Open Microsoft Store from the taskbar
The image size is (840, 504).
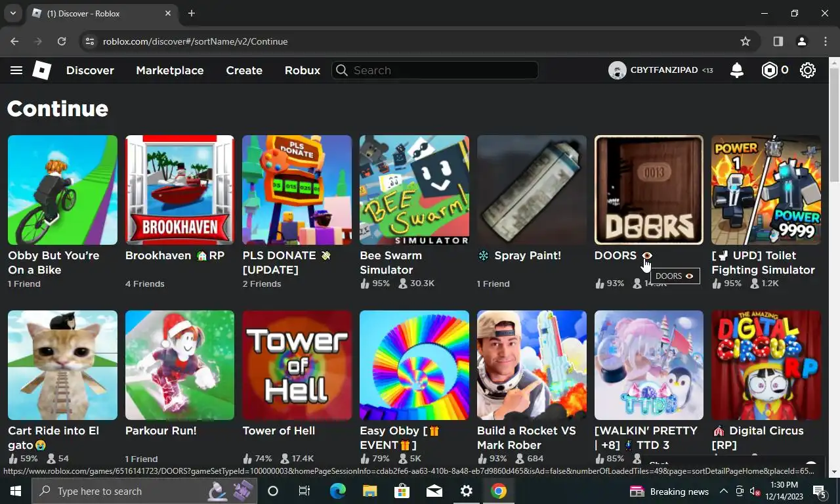[x=402, y=491]
